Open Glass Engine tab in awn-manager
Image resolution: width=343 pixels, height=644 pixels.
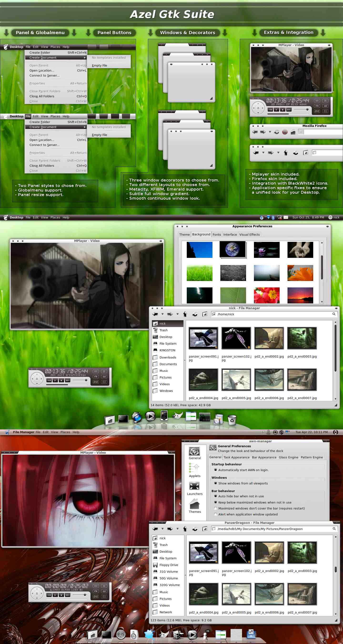point(288,457)
